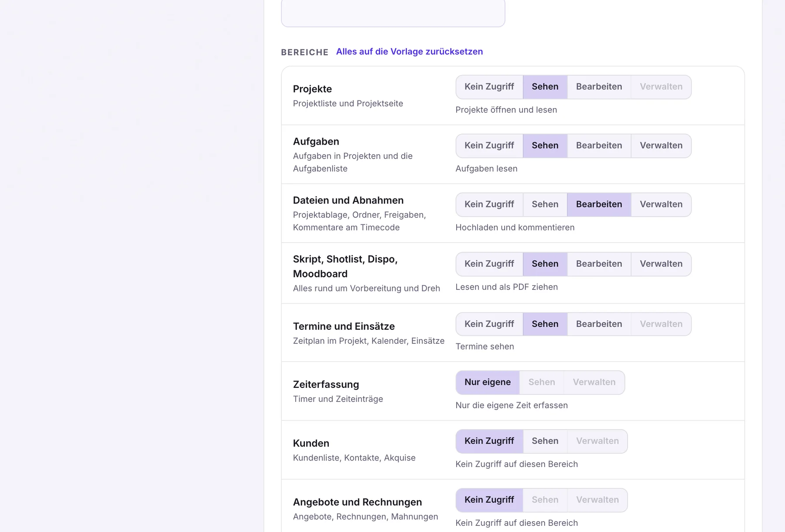Select Sehen for Termine und Einsätze
Image resolution: width=785 pixels, height=532 pixels.
545,324
